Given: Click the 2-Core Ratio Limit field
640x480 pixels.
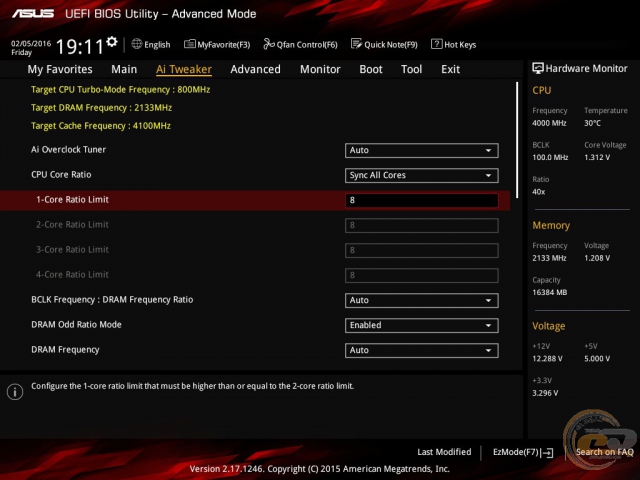Looking at the screenshot, I should coord(421,225).
